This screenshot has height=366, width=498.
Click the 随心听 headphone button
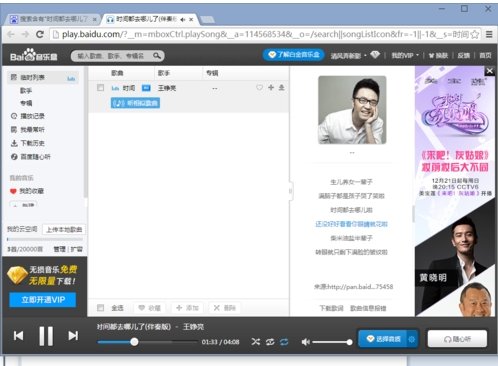click(x=457, y=339)
